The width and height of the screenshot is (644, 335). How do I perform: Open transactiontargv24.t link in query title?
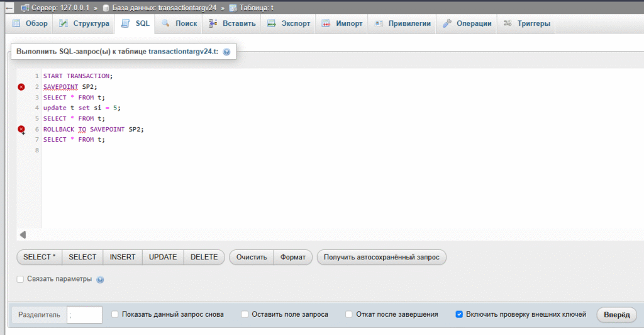point(183,52)
